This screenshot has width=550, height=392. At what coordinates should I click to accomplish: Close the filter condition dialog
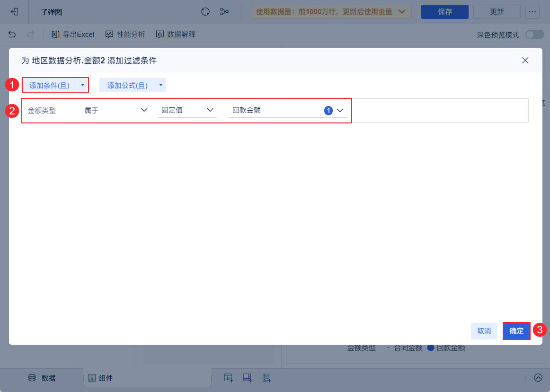(x=525, y=60)
